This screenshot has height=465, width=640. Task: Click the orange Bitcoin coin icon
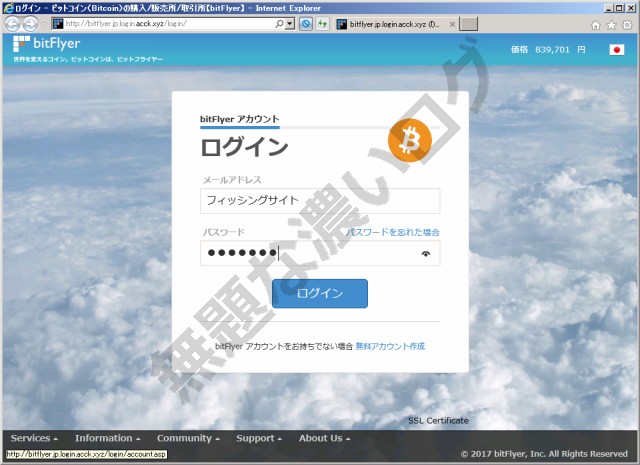pyautogui.click(x=410, y=140)
